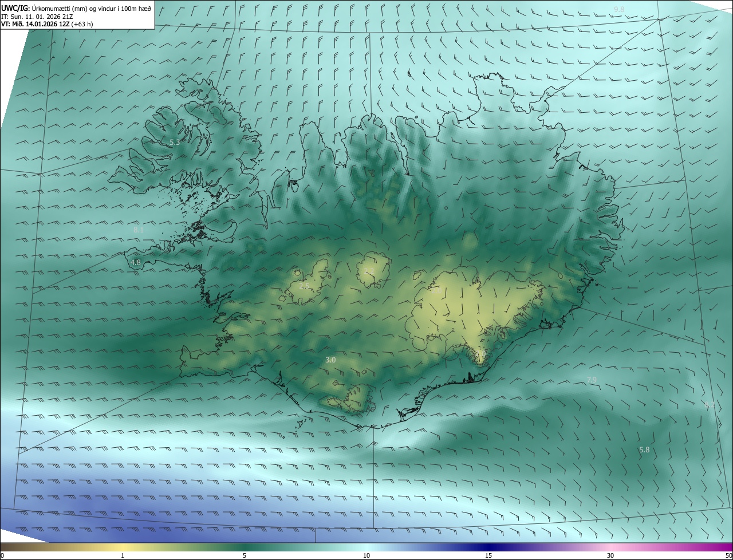Click the 4.8 value label on the map
The image size is (733, 560).
click(x=136, y=263)
